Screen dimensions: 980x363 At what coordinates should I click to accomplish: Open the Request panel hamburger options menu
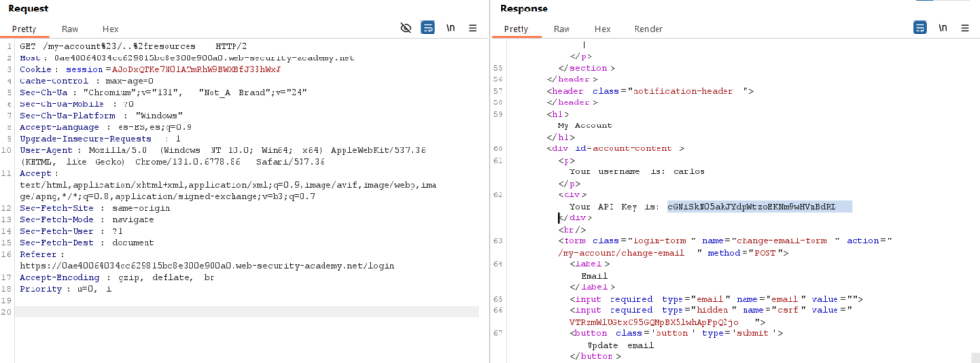473,28
